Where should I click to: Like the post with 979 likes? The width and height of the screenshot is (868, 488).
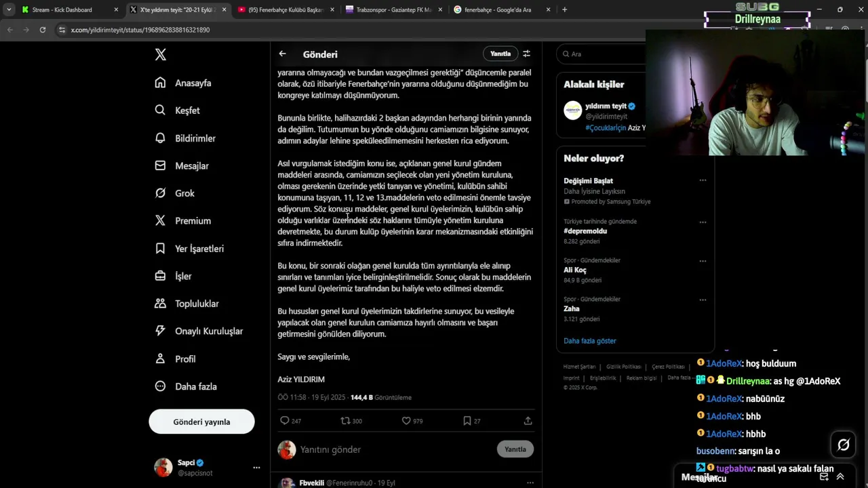[406, 421]
